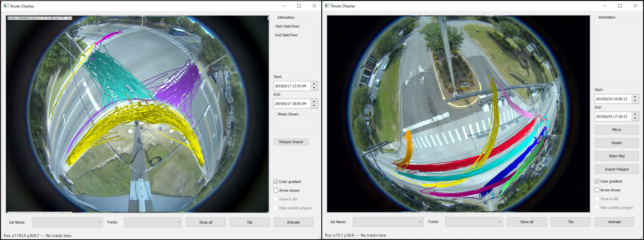Uncheck Color gradiant in the right window
Viewport: 644px width, 240px height.
tap(597, 181)
